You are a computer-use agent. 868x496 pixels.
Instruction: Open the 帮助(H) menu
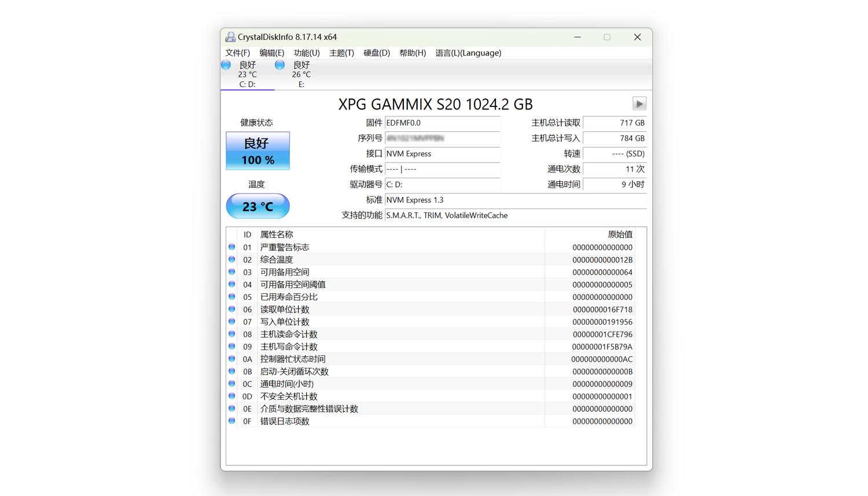[x=412, y=53]
